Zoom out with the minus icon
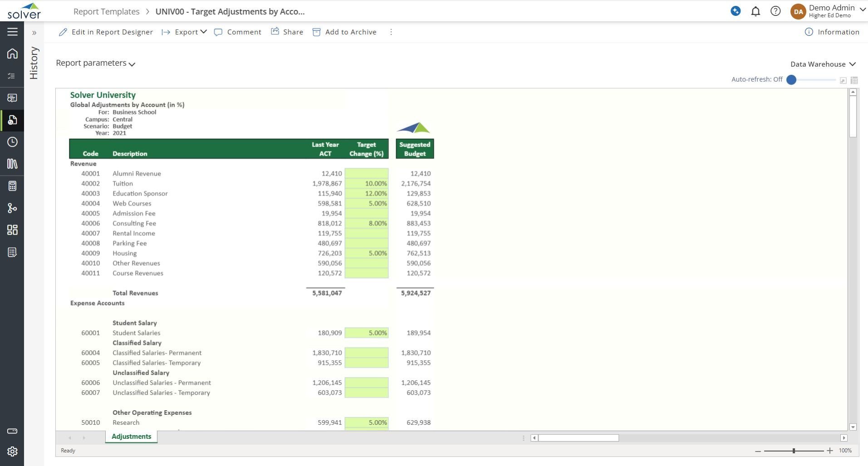This screenshot has height=466, width=868. coord(758,451)
